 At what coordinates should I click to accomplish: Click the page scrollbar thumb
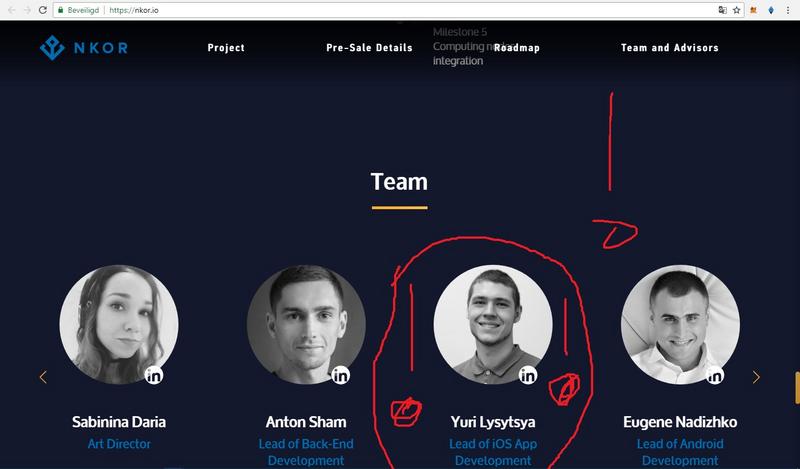tap(797, 388)
